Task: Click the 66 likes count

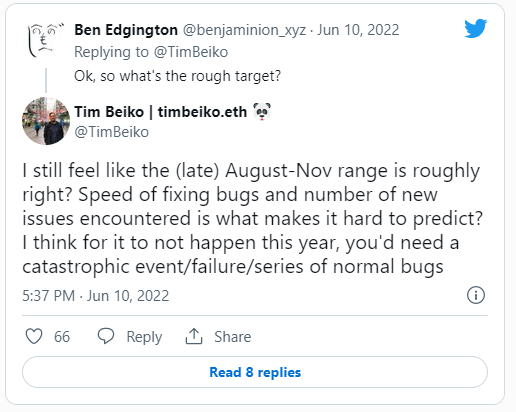Action: coord(62,337)
